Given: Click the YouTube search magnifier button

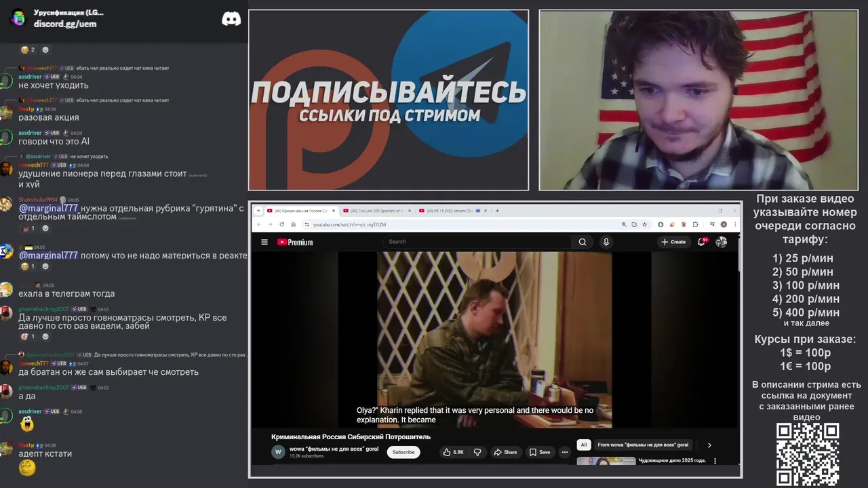Looking at the screenshot, I should pos(582,242).
